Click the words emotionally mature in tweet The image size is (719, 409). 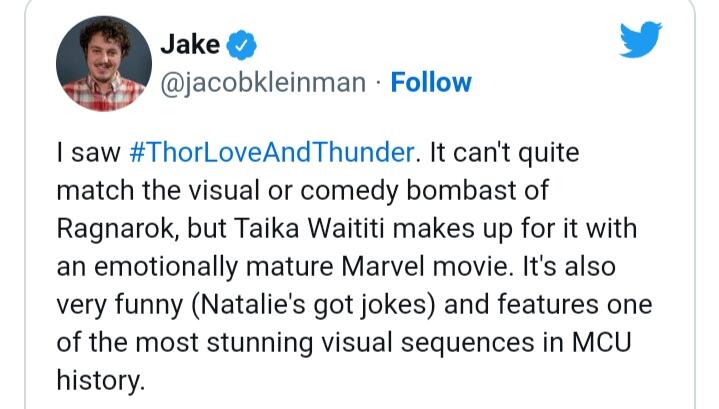point(214,267)
